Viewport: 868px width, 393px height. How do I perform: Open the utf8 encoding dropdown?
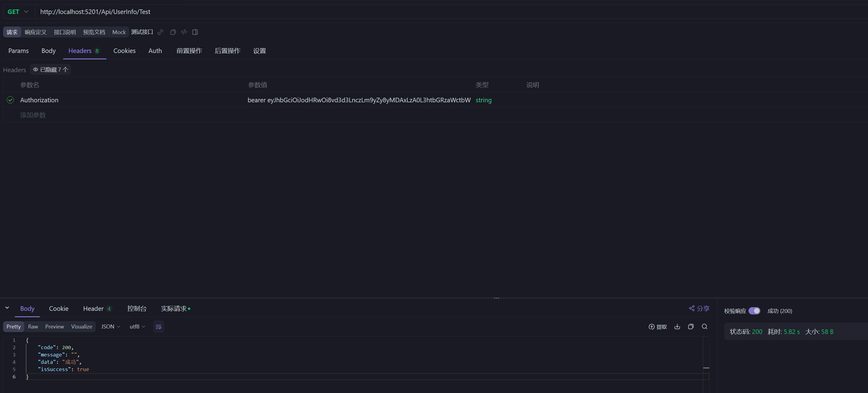pyautogui.click(x=137, y=327)
